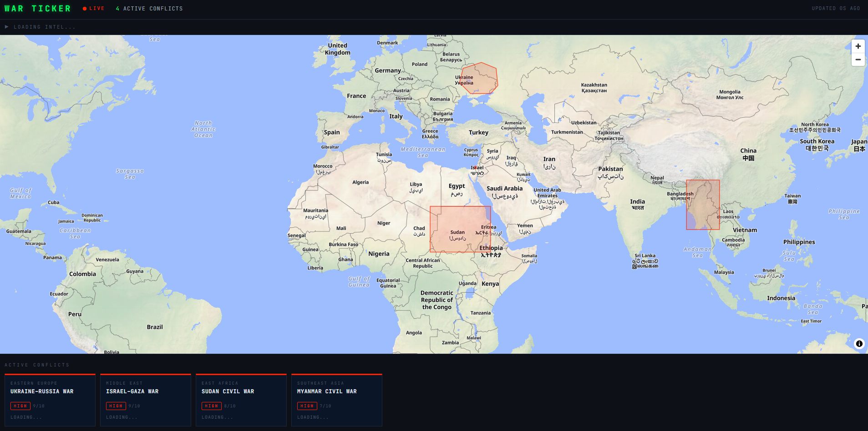Image resolution: width=868 pixels, height=431 pixels.
Task: Open the Sudan Civil War card
Action: [x=241, y=400]
